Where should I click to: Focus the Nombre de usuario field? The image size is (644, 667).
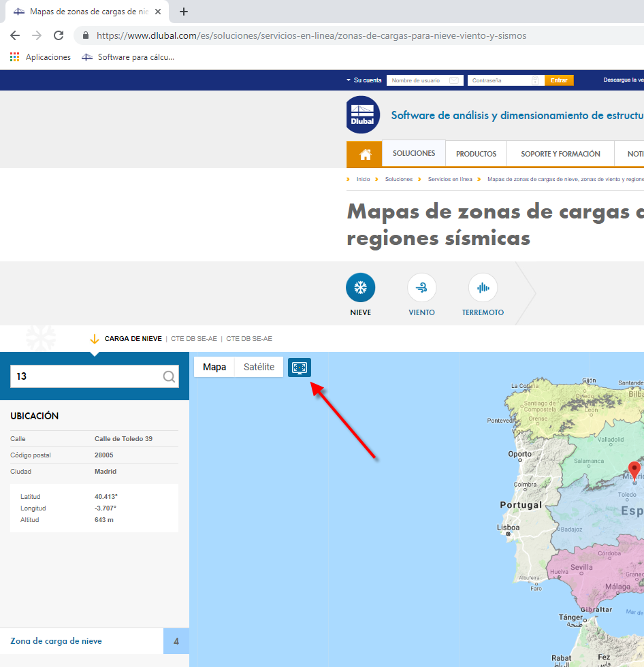[x=425, y=80]
